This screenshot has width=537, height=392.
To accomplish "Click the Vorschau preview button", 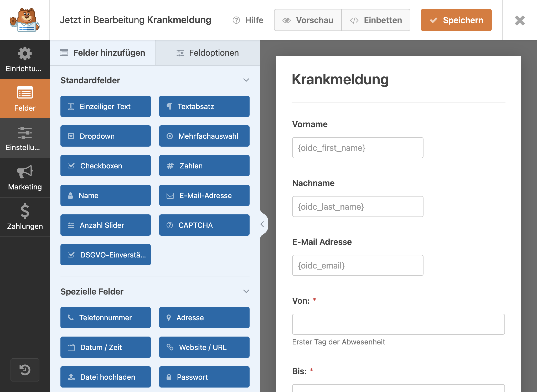I will tap(308, 20).
